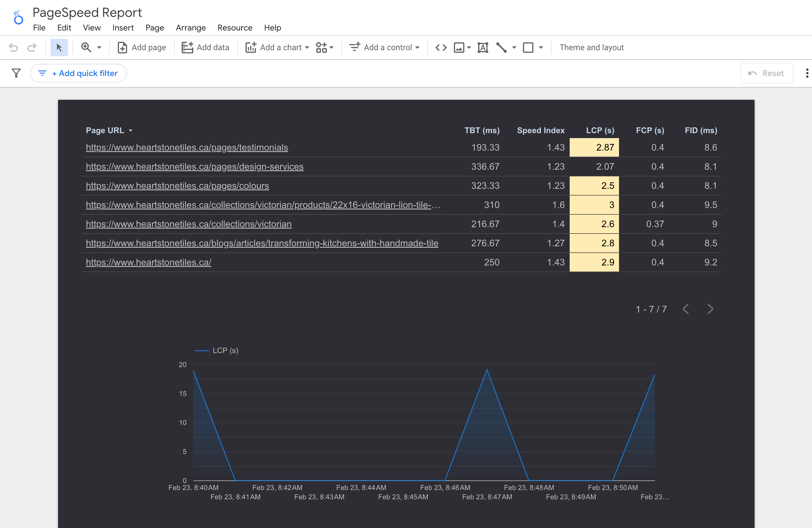Click Add quick filter button

(x=78, y=73)
